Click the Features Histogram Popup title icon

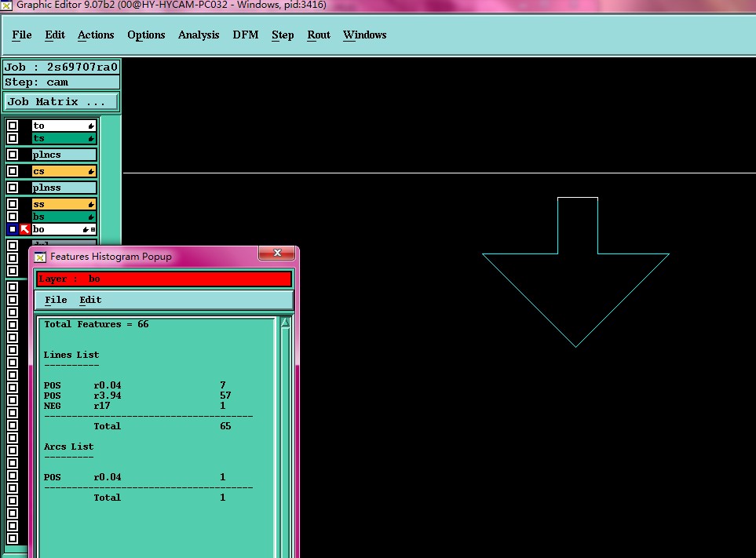(x=41, y=257)
